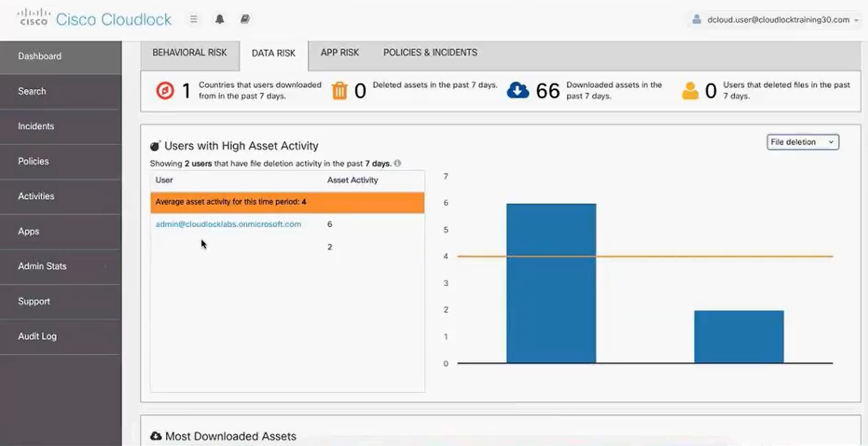Click the 66 downloaded assets count
This screenshot has width=868, height=446.
548,91
